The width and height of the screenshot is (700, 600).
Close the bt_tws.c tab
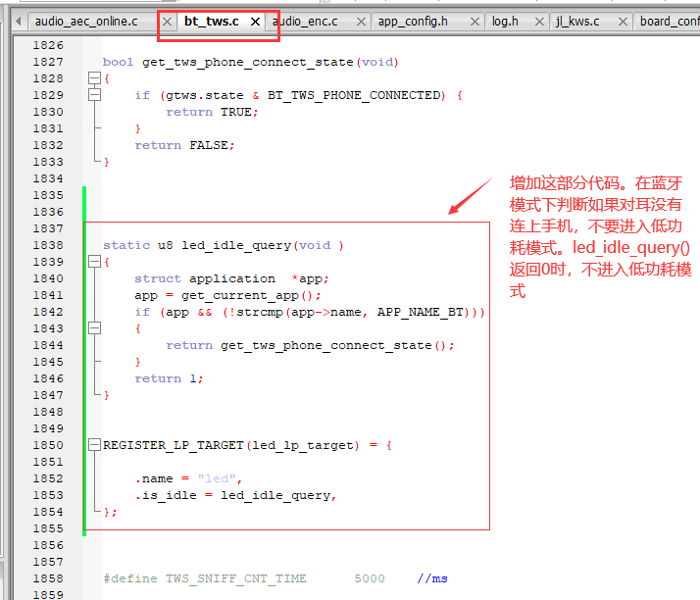[255, 22]
